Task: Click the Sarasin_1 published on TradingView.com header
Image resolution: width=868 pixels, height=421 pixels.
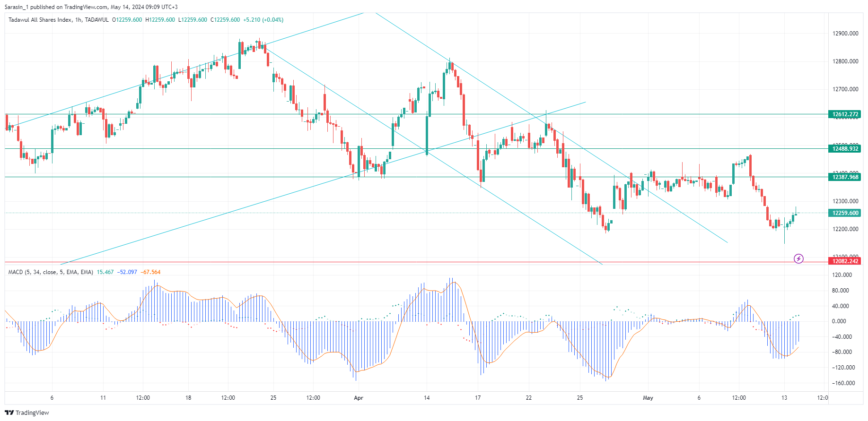Action: [x=91, y=7]
